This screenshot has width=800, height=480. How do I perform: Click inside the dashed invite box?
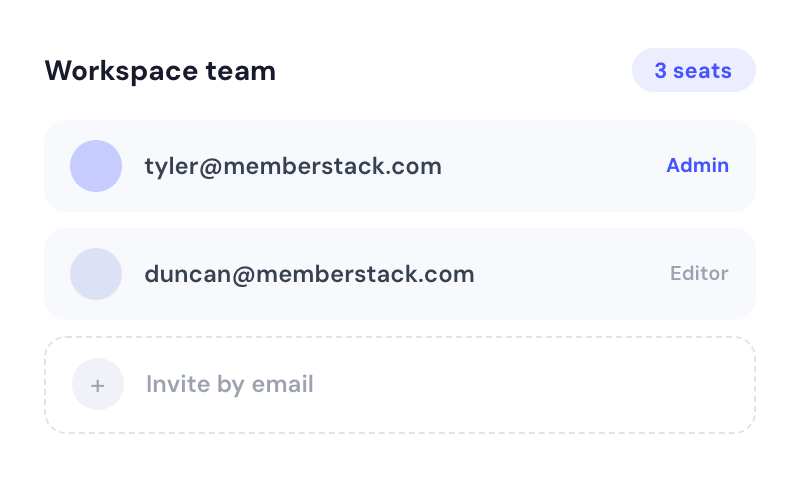tap(400, 385)
